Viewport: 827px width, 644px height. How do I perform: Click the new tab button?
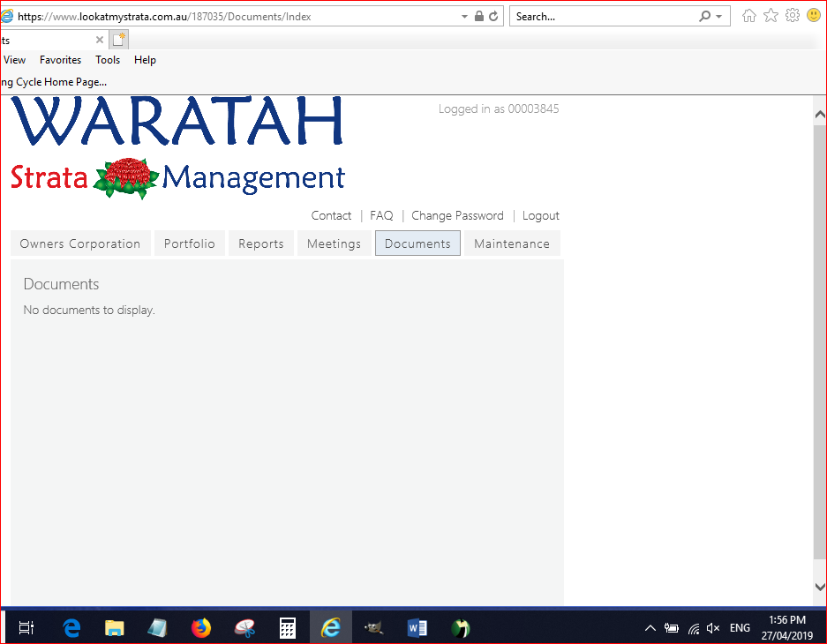tap(119, 40)
